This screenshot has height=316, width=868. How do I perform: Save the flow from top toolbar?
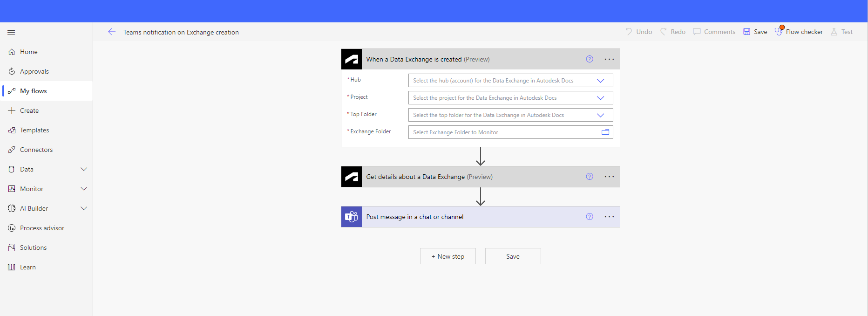pos(755,32)
